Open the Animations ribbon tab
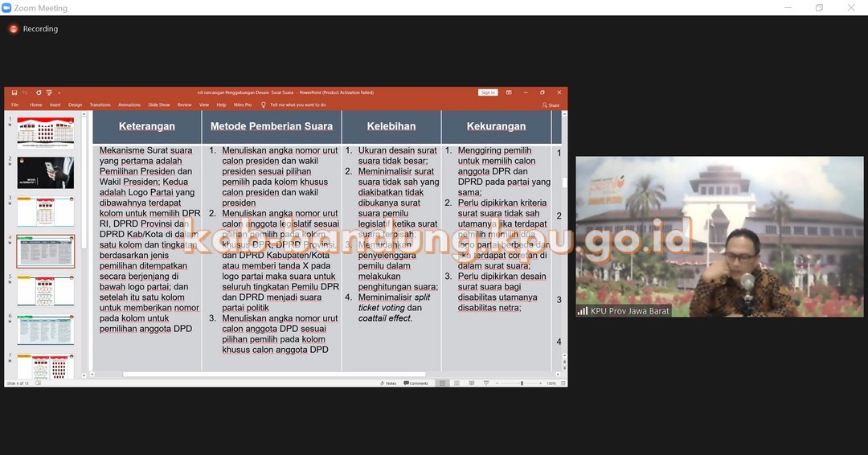Screen dimensions: 868x455 click(x=129, y=105)
